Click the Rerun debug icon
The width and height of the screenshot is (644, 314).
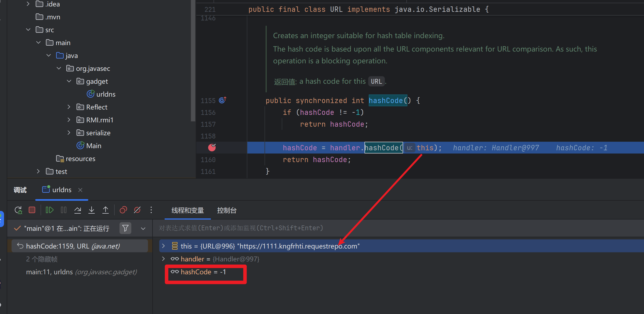[18, 210]
